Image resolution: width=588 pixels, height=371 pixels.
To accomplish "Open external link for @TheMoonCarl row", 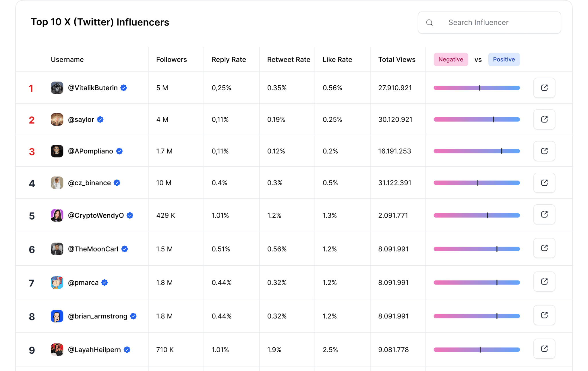I will [544, 248].
